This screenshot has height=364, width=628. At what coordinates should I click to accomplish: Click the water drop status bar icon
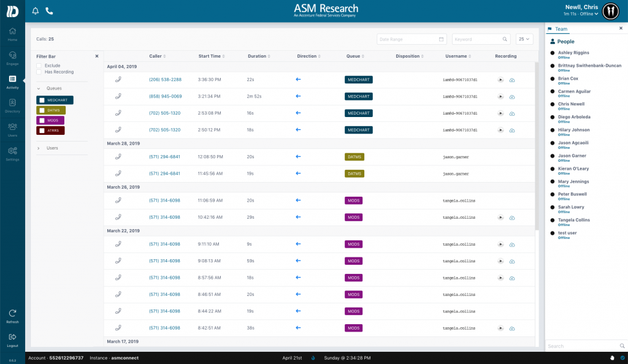(313, 358)
